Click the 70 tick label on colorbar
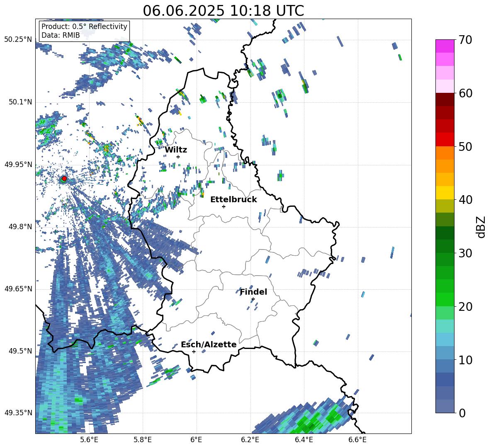491x448 pixels. (465, 40)
